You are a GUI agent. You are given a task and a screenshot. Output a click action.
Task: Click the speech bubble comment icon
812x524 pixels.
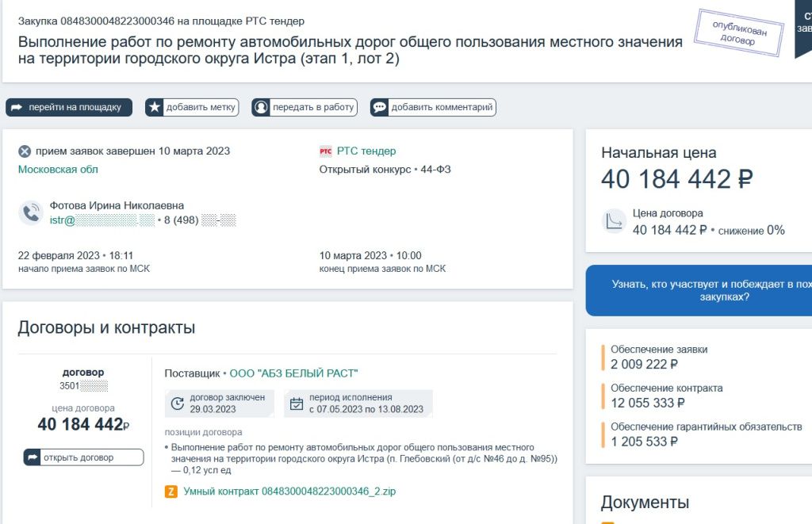pos(380,107)
